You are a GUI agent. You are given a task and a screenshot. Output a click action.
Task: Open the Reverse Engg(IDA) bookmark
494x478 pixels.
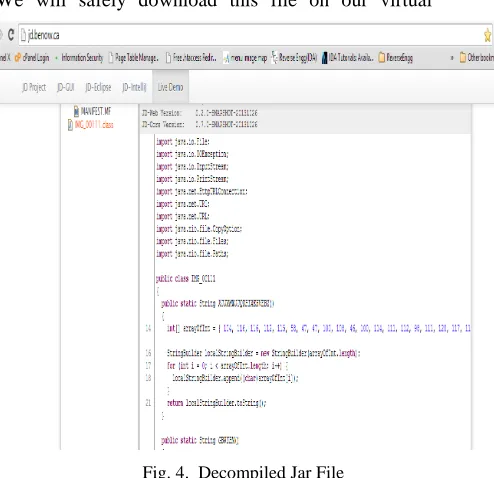click(294, 58)
